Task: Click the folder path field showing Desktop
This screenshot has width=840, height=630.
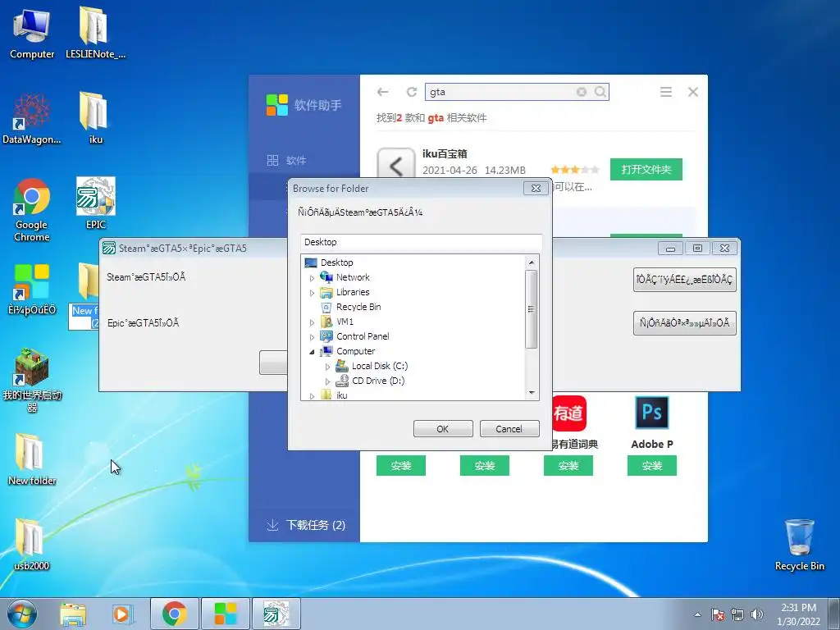Action: click(x=421, y=242)
